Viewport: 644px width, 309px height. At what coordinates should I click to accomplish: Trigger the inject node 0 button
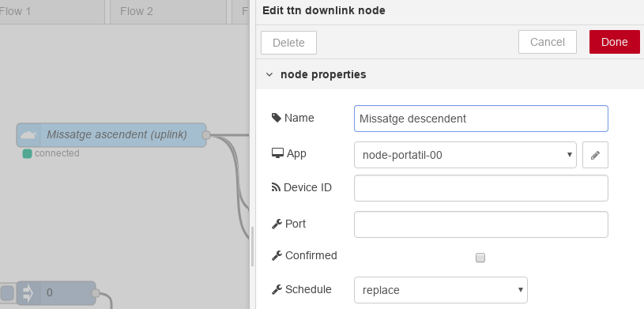point(7,293)
